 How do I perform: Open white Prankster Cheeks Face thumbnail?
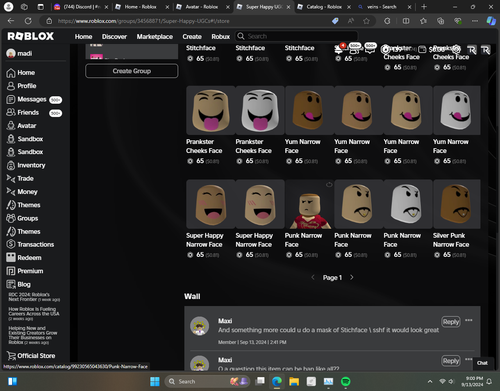click(x=260, y=110)
